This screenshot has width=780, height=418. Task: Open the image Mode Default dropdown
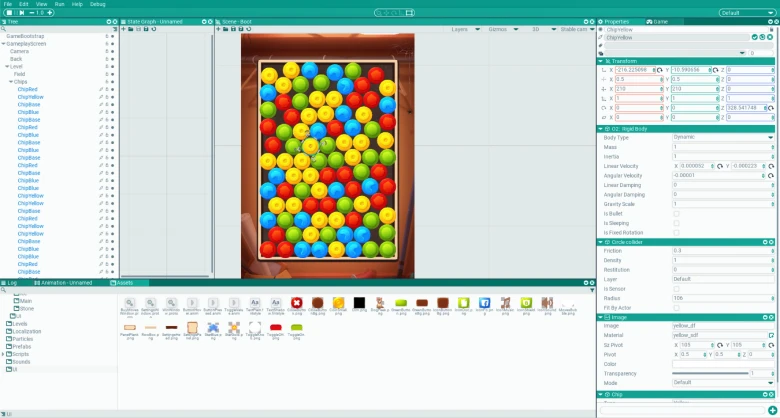coord(723,383)
